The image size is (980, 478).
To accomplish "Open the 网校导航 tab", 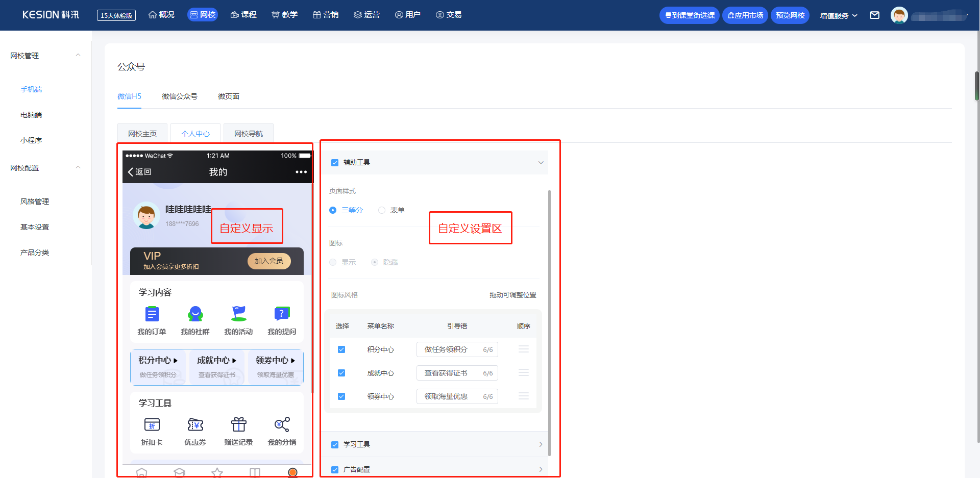I will click(249, 134).
